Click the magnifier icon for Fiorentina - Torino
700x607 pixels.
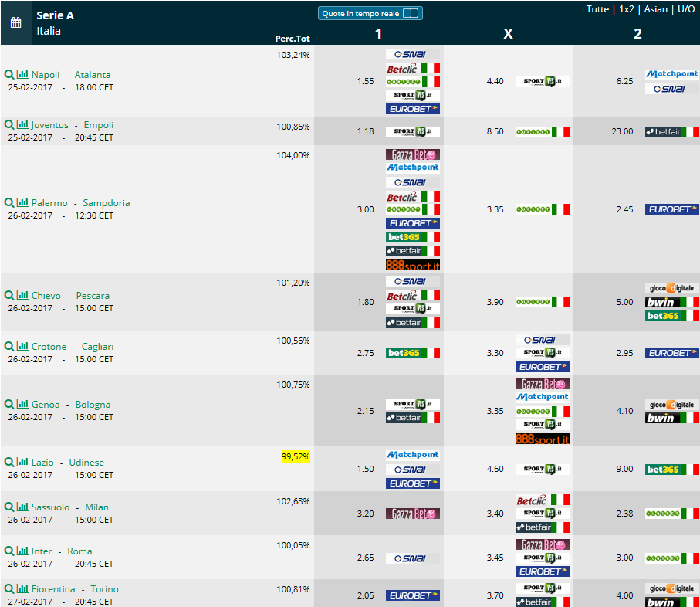click(9, 589)
